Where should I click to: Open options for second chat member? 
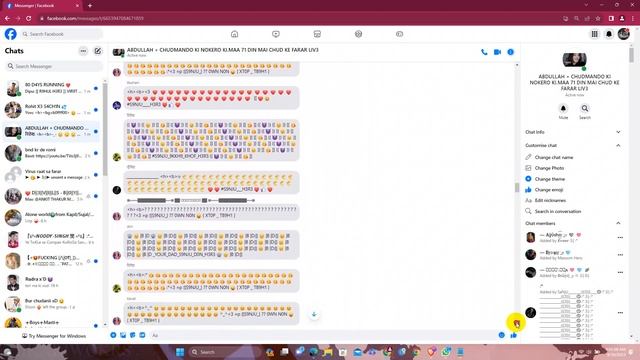click(620, 255)
